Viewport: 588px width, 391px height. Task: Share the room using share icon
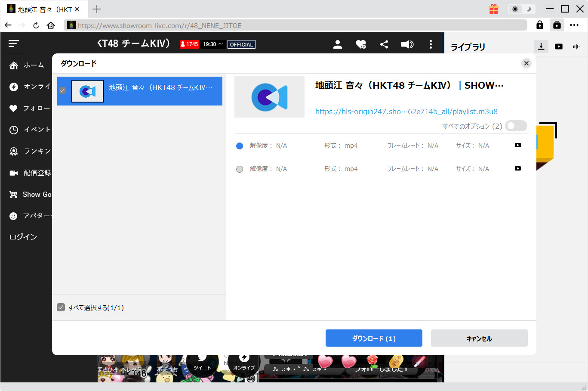[384, 44]
